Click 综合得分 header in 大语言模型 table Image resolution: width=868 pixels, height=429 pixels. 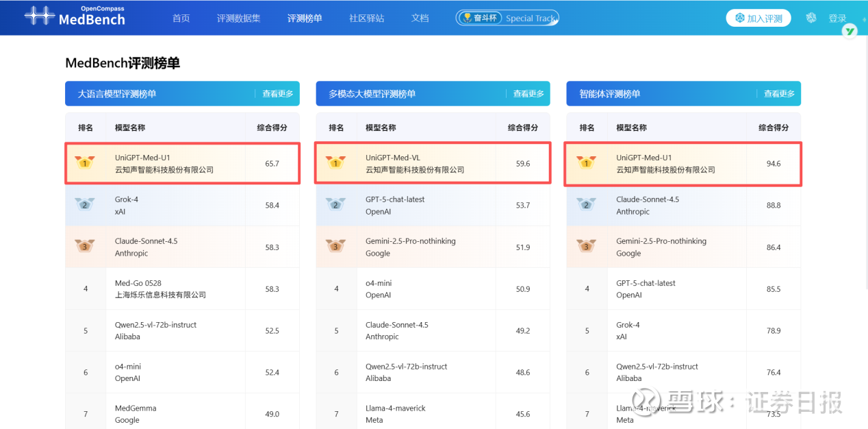coord(272,127)
